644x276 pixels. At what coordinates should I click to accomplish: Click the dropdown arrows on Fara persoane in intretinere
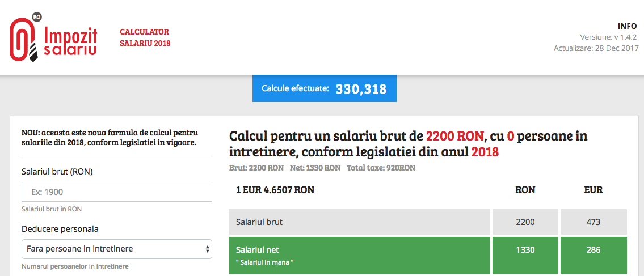(207, 249)
